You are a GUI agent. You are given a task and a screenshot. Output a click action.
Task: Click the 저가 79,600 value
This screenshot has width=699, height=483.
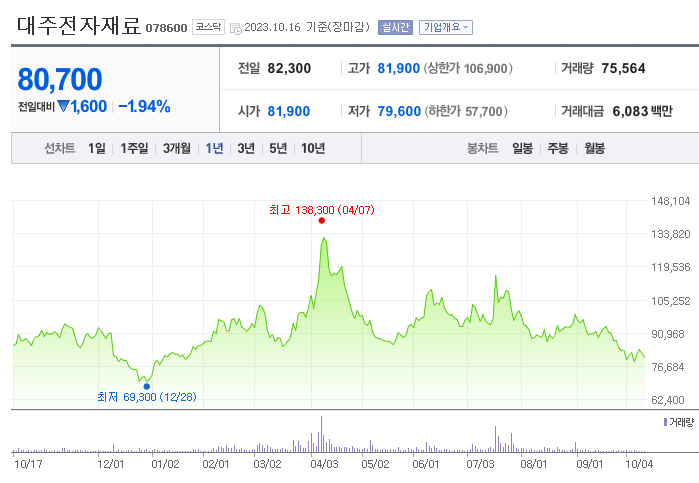coord(399,111)
